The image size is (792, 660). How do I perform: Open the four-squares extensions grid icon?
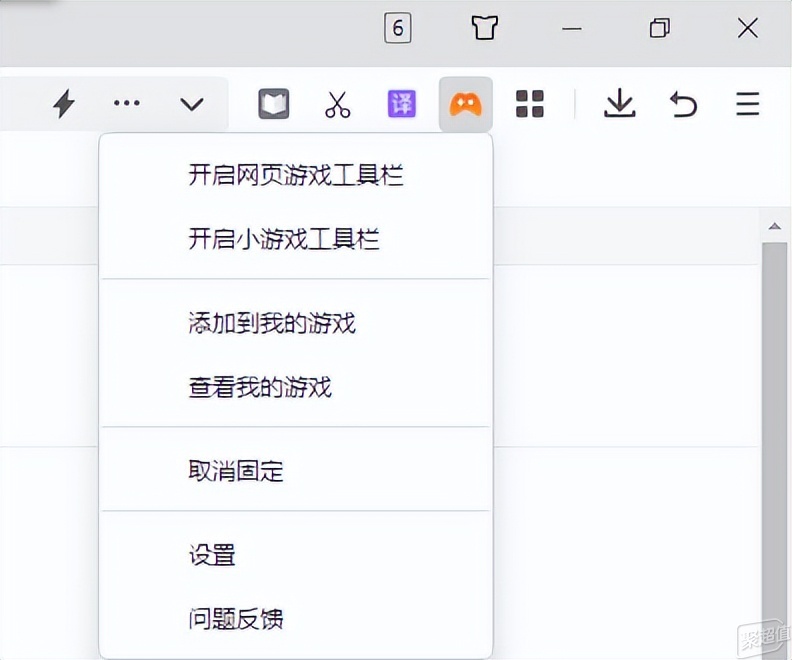(x=530, y=104)
